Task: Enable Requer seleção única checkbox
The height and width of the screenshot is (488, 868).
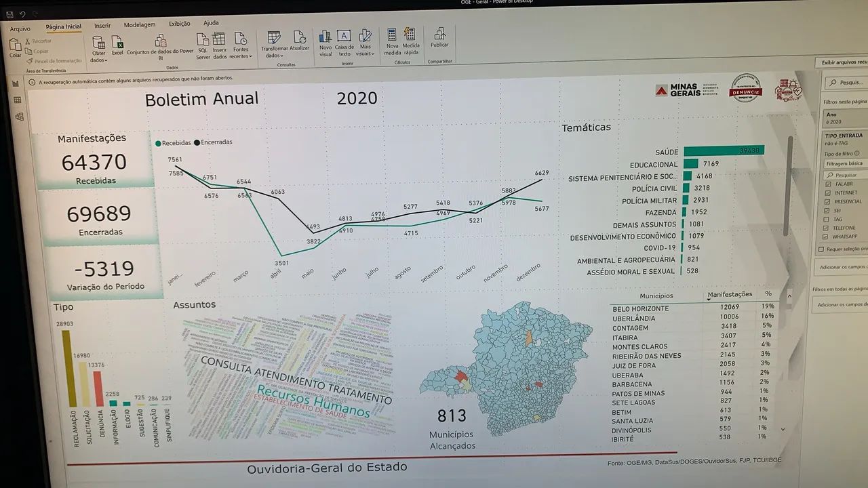Action: coord(822,249)
